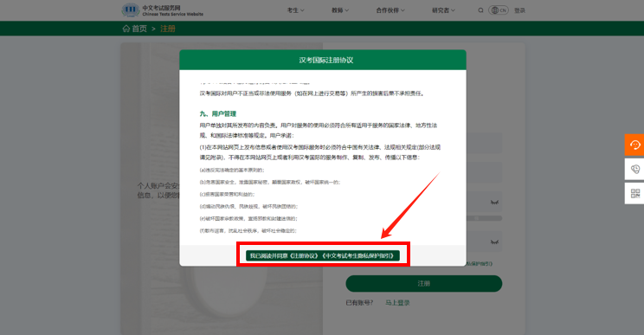Toggle password visibility eye icon in first password field

tap(494, 202)
